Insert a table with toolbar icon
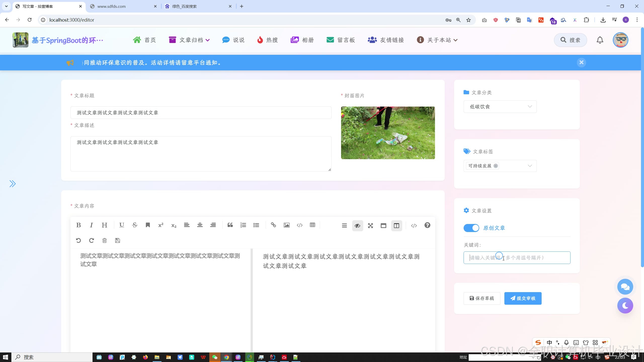Screen dimensions: 644x362 click(x=312, y=225)
